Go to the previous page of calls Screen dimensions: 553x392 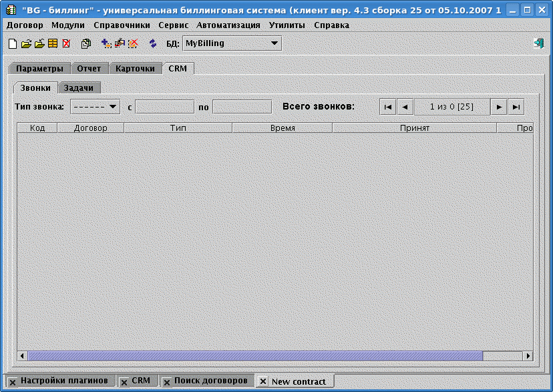click(405, 107)
